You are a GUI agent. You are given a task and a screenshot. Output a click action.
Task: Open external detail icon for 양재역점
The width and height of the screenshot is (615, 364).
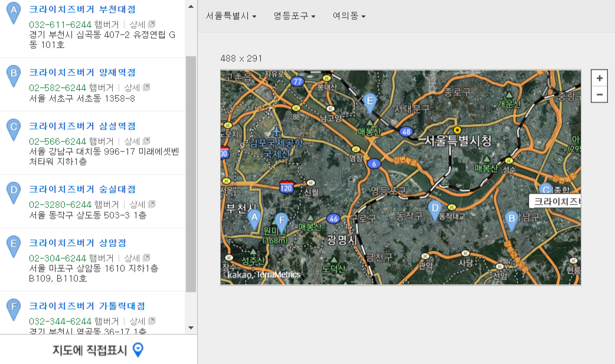[x=147, y=87]
